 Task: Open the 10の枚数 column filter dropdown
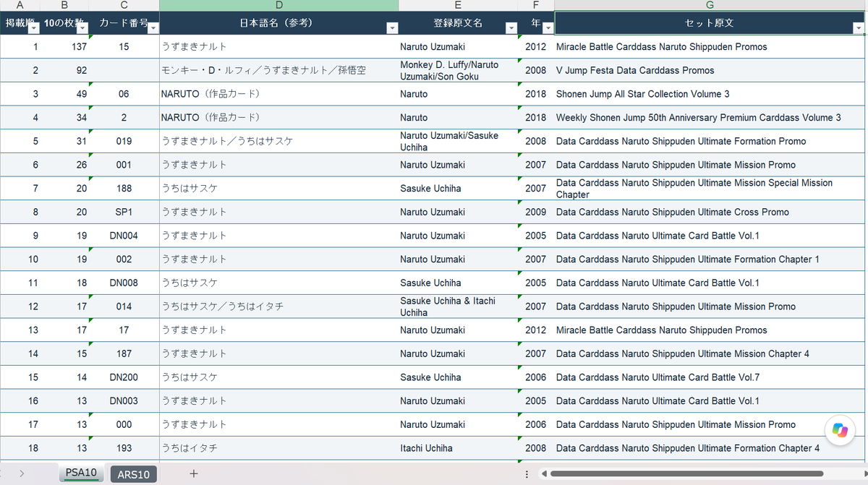82,28
